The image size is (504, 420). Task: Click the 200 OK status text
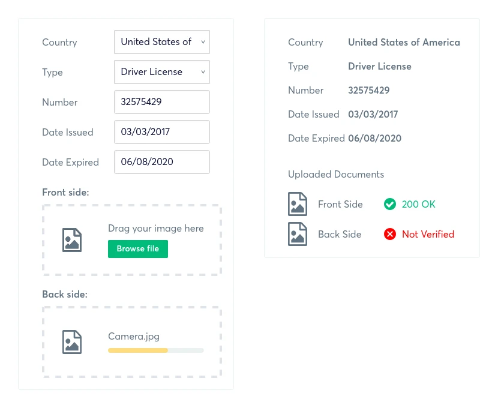[x=418, y=204]
